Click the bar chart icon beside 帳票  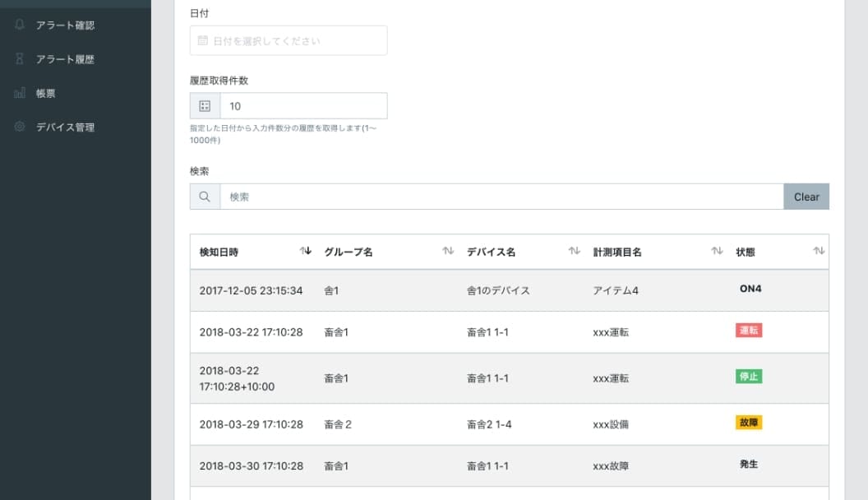pyautogui.click(x=20, y=94)
